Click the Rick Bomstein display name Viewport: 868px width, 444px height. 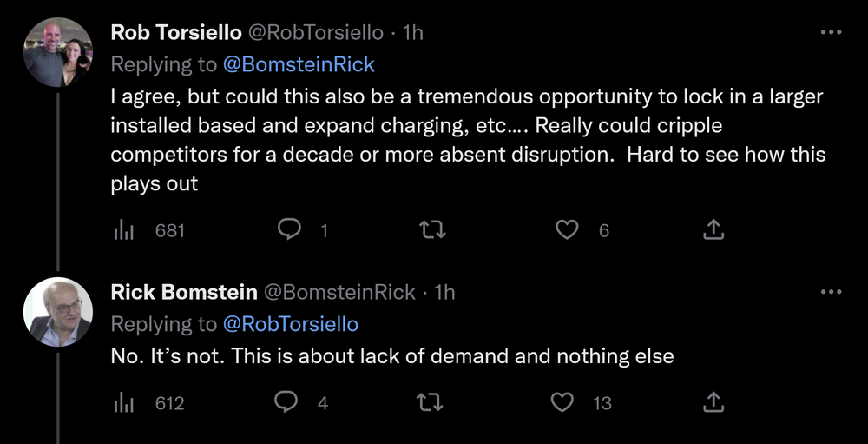point(182,292)
